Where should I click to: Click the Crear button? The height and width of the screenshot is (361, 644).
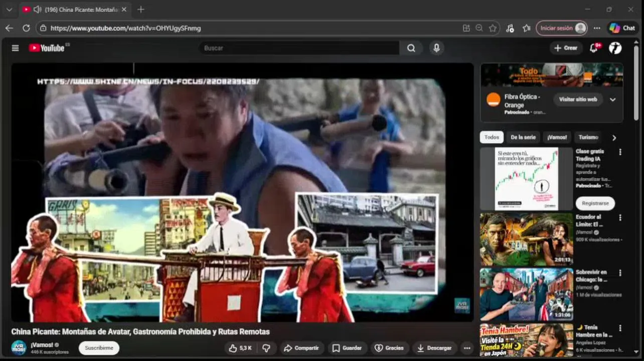pyautogui.click(x=566, y=48)
